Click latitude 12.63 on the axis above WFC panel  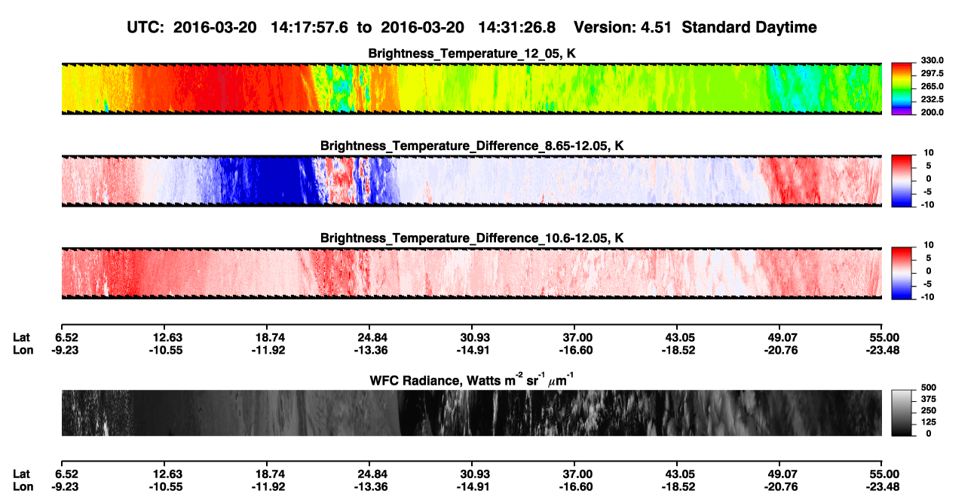click(167, 338)
